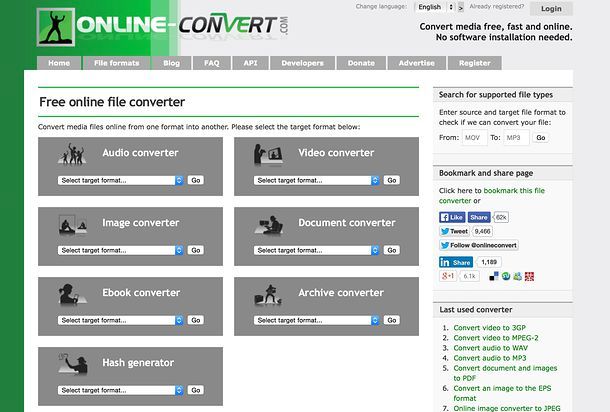Screen dimensions: 610x412
Task: Click Go next to Audio converter
Action: tap(196, 180)
